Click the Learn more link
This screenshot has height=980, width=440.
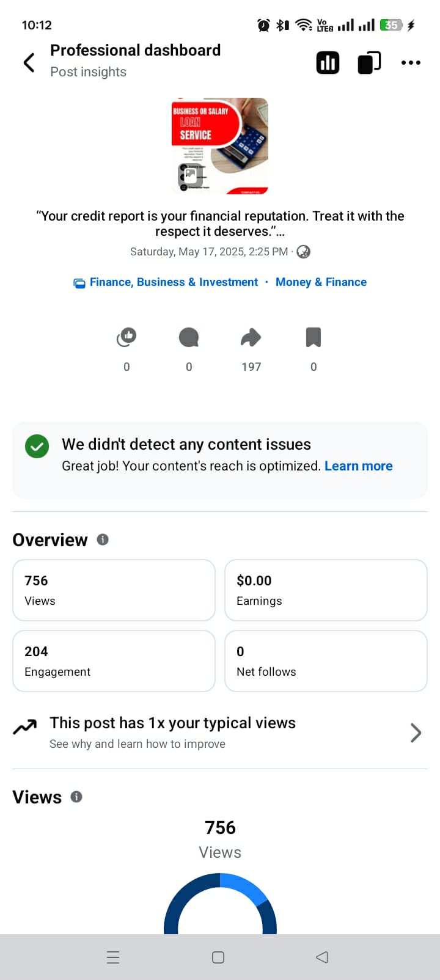pyautogui.click(x=359, y=466)
